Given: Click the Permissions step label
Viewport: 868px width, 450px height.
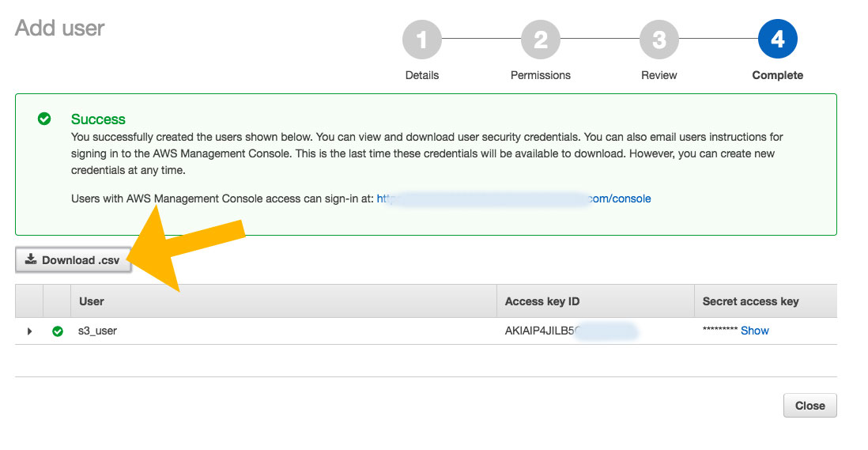Looking at the screenshot, I should (540, 75).
